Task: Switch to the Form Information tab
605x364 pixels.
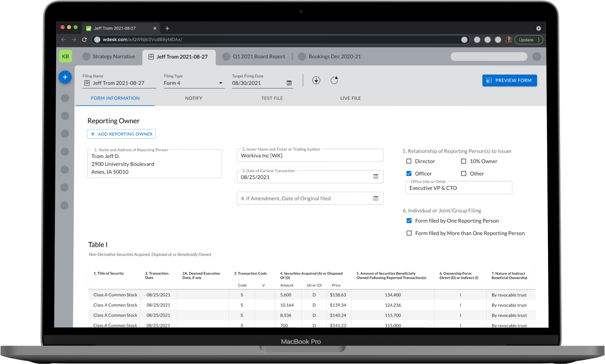Action: (x=115, y=98)
